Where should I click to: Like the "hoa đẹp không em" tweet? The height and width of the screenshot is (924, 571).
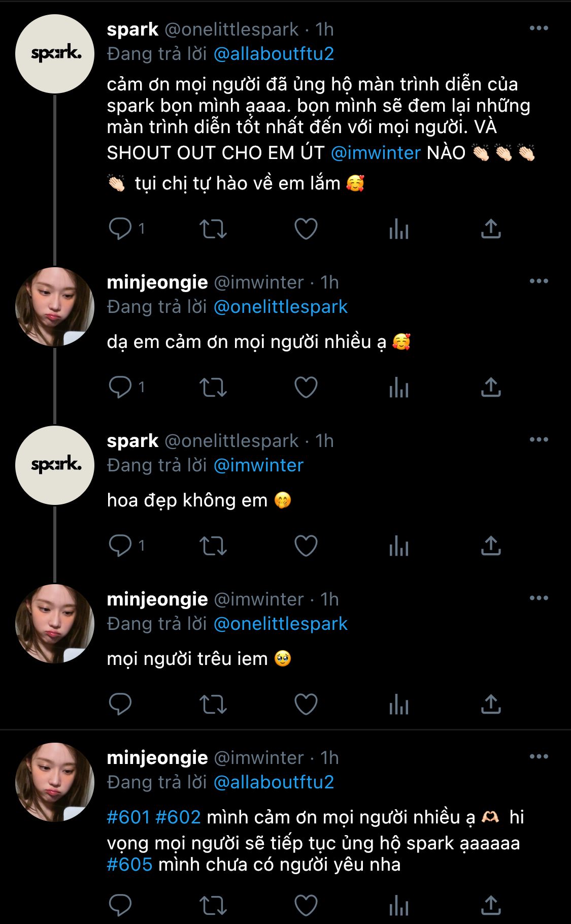pos(306,546)
